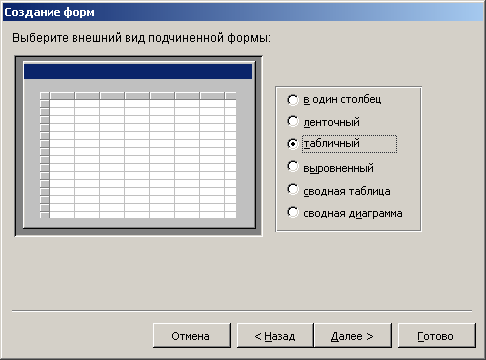Click the row selector column in preview grid
This screenshot has width=486, height=360.
coord(44,155)
